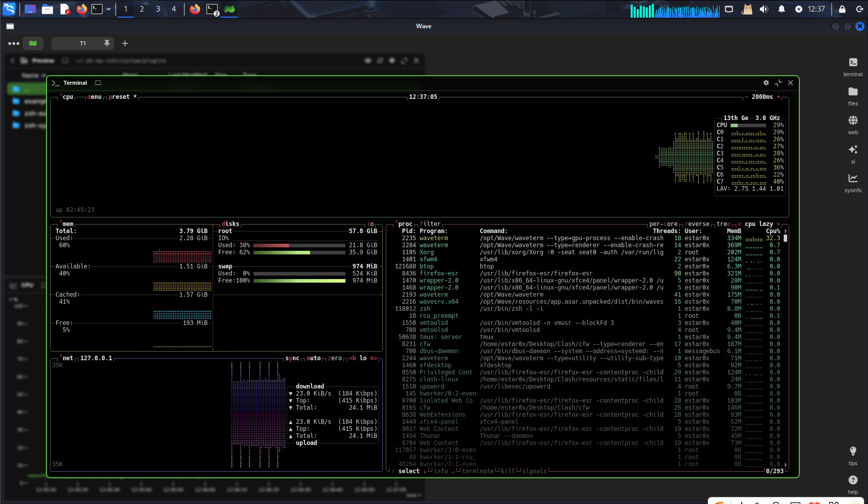Toggle tree view in proc panel

pos(724,224)
